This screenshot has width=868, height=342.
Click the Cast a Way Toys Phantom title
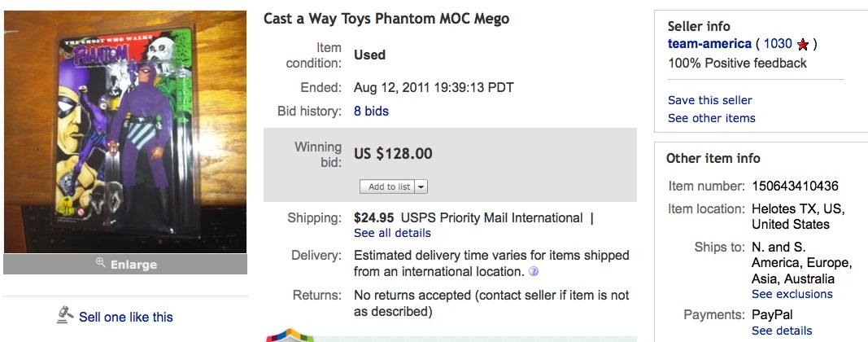pyautogui.click(x=386, y=19)
